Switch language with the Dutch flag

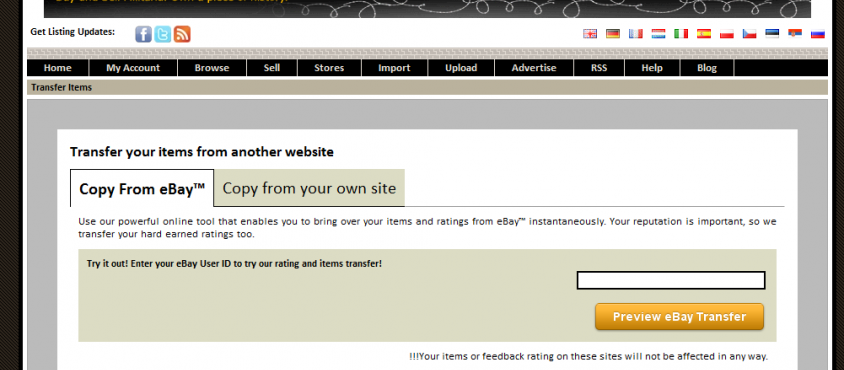[658, 33]
